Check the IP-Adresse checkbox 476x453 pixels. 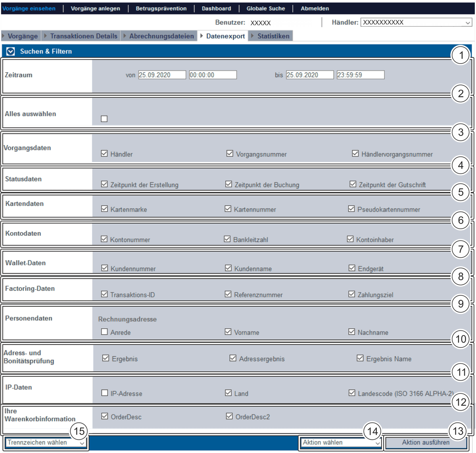coord(105,393)
